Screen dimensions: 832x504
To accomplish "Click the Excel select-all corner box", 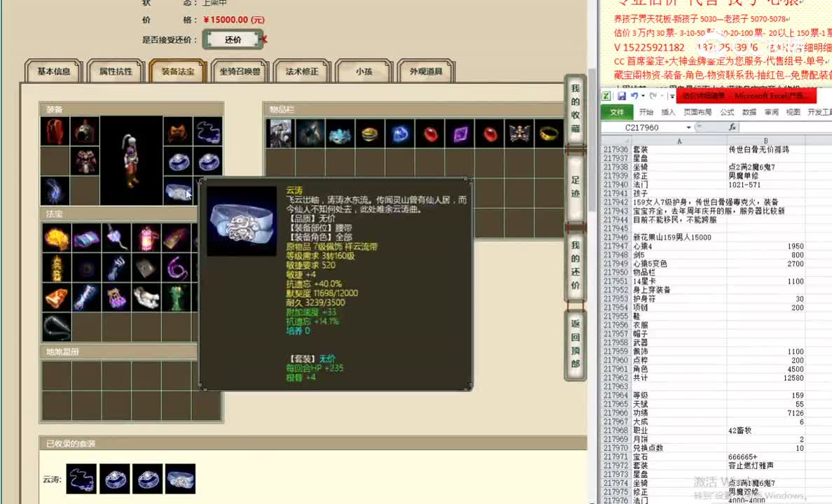I will click(x=616, y=141).
